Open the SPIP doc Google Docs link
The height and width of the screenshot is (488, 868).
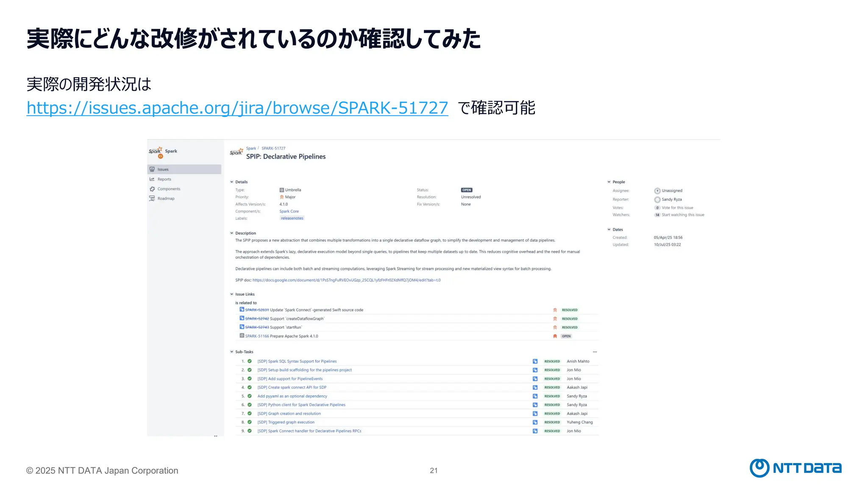point(347,280)
